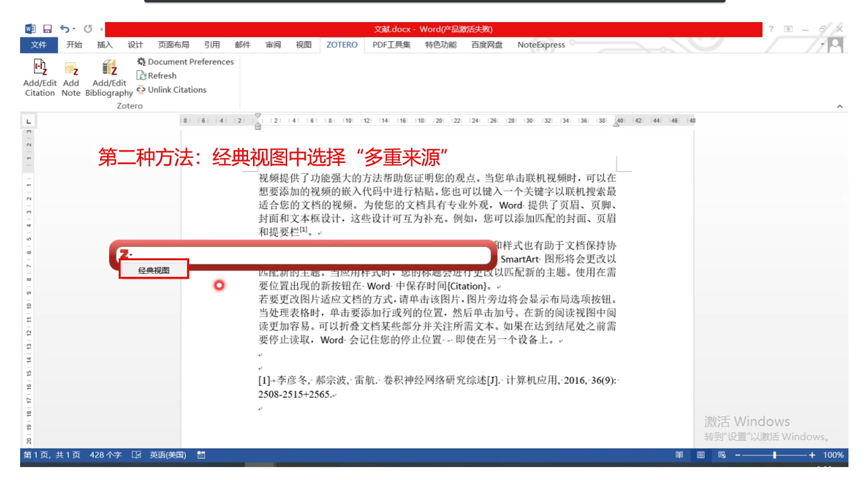Image resolution: width=868 pixels, height=480 pixels.
Task: Open the Undo dropdown arrow
Action: [73, 29]
